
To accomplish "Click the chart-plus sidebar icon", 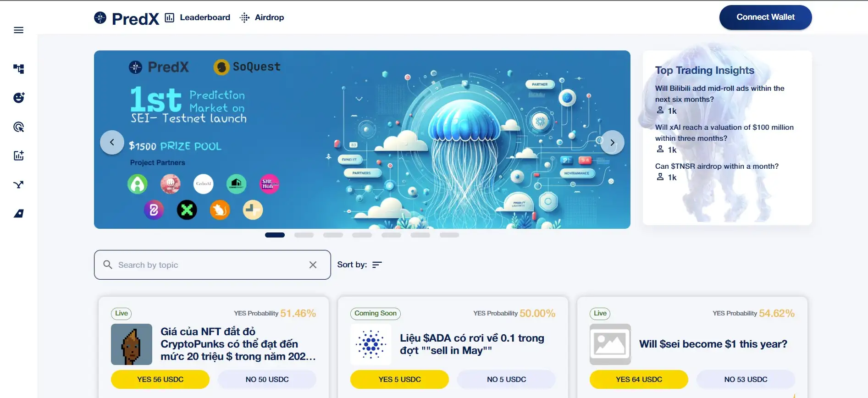I will coord(18,156).
